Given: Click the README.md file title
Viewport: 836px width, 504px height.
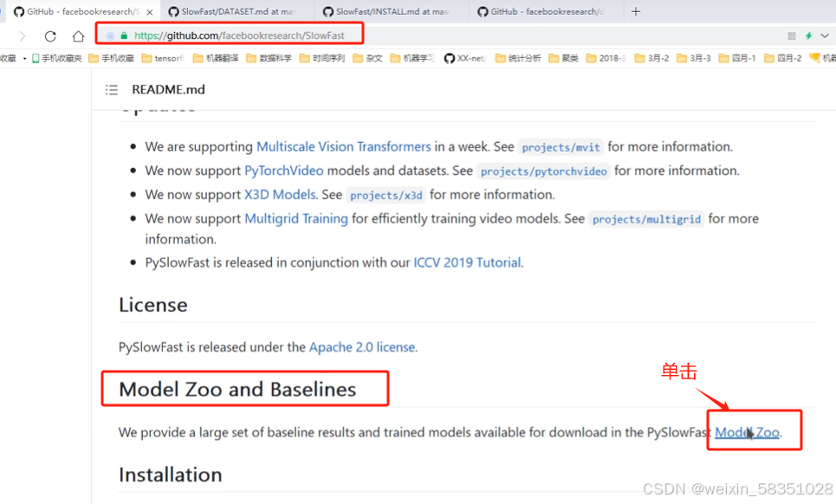Looking at the screenshot, I should click(168, 89).
